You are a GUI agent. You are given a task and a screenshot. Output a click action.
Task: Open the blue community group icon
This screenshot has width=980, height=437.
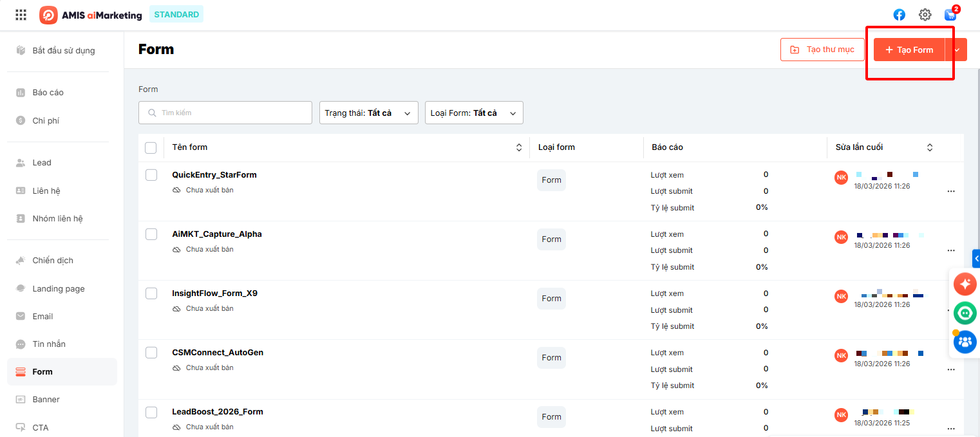coord(965,342)
